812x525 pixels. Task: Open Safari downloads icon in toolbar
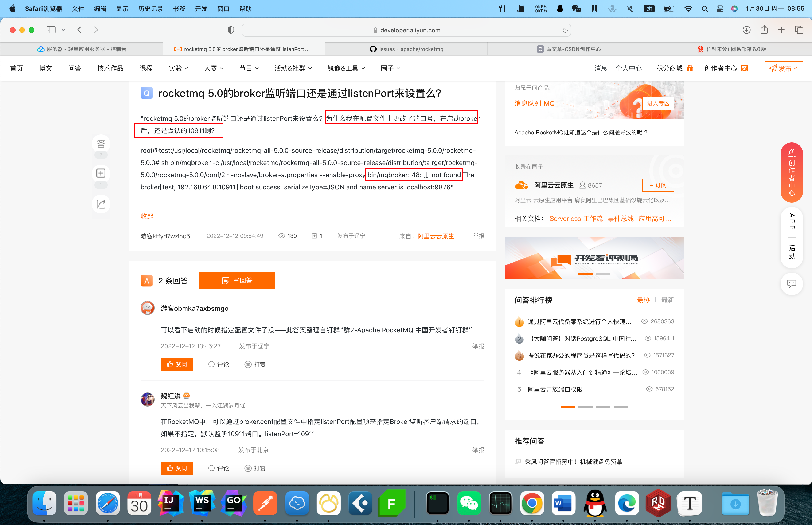point(746,30)
